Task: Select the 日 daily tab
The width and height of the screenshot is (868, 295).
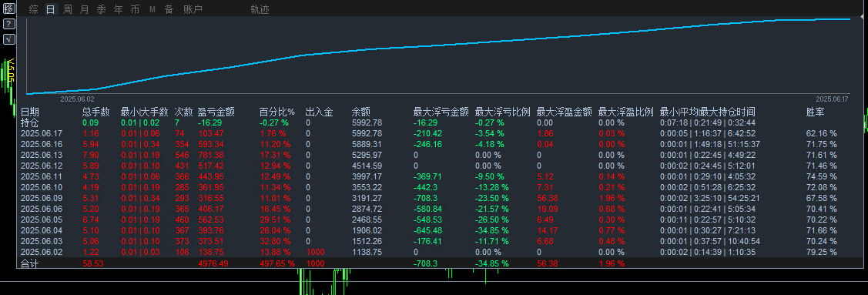Action: pos(50,9)
